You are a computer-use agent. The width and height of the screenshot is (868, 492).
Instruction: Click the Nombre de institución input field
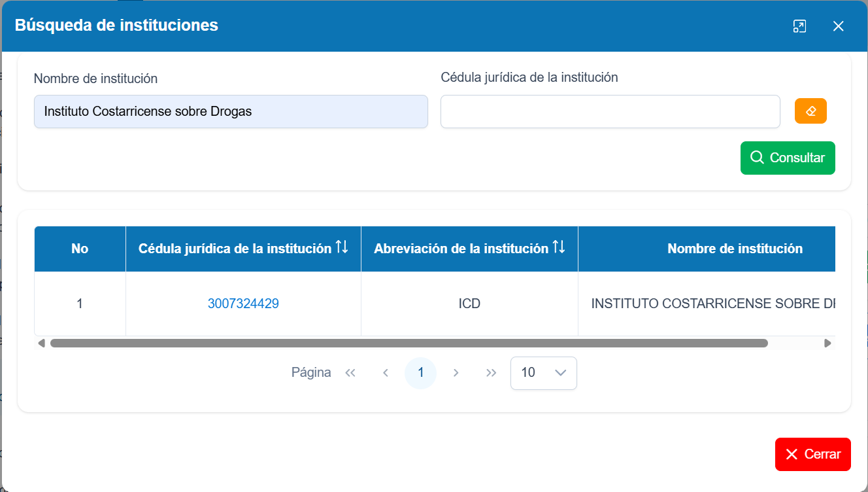[230, 111]
